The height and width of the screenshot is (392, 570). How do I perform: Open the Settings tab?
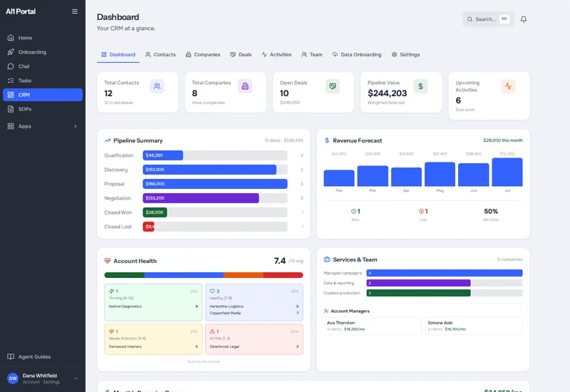pyautogui.click(x=405, y=55)
